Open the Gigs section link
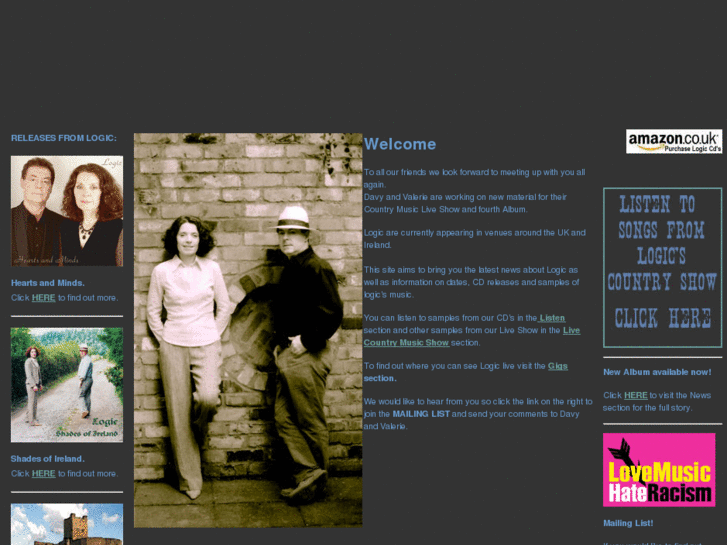Image resolution: width=727 pixels, height=545 pixels. [558, 366]
